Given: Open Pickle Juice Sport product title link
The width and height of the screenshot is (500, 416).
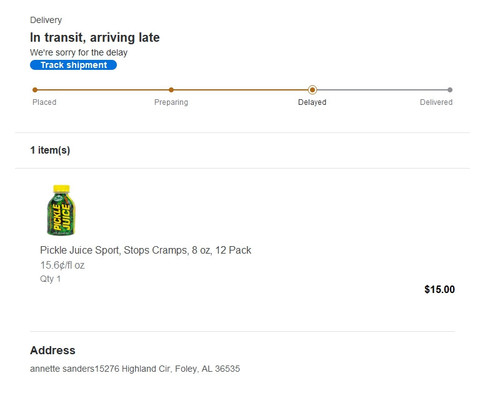Looking at the screenshot, I should (x=146, y=250).
